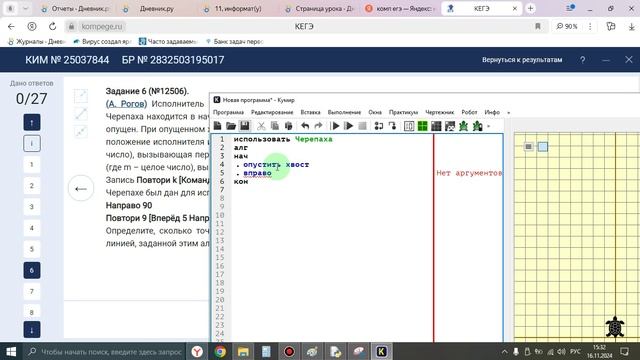
Task: Open a program file in Kumir
Action: click(231, 126)
